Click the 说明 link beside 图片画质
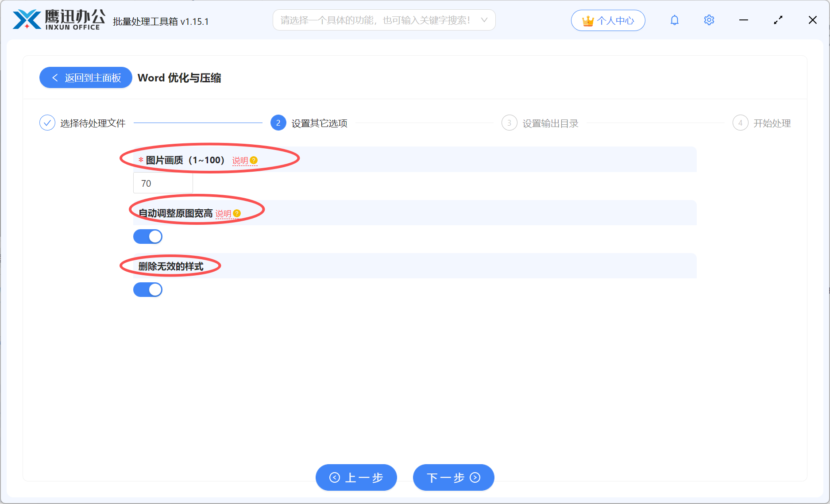Viewport: 830px width, 504px height. [240, 161]
